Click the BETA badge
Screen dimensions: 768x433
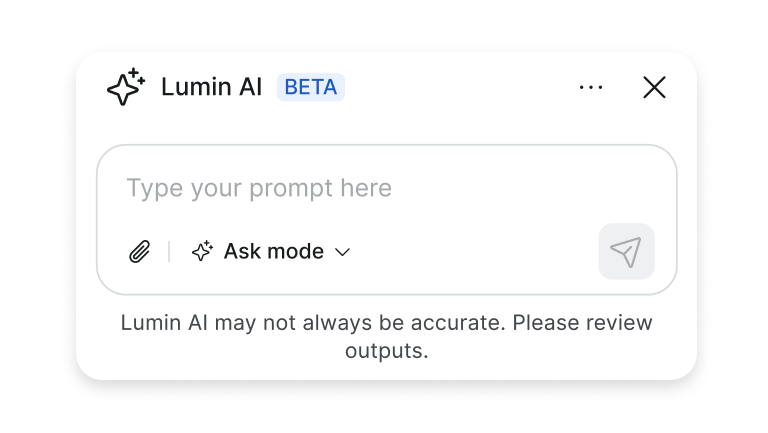coord(310,88)
